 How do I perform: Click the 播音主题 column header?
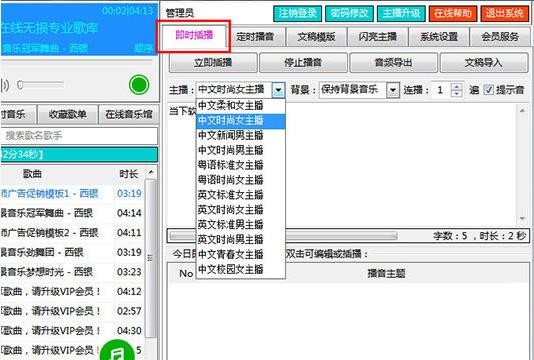(386, 273)
